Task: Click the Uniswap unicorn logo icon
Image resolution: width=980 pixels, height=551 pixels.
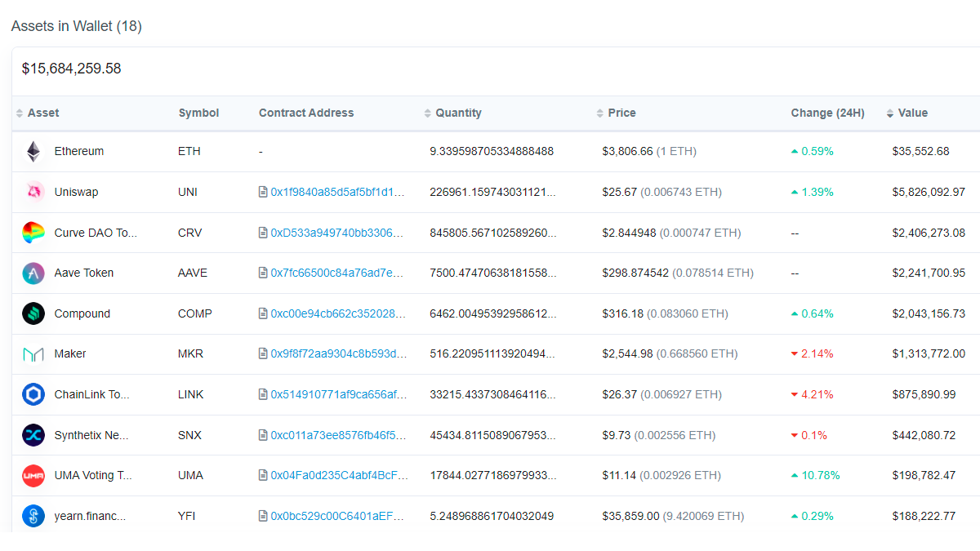Action: 33,192
